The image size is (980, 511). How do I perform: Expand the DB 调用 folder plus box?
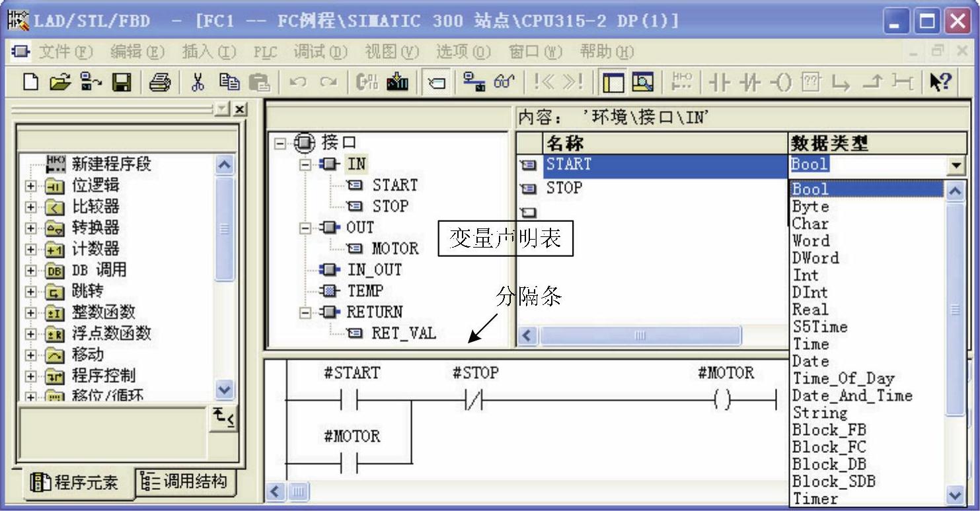pyautogui.click(x=31, y=271)
